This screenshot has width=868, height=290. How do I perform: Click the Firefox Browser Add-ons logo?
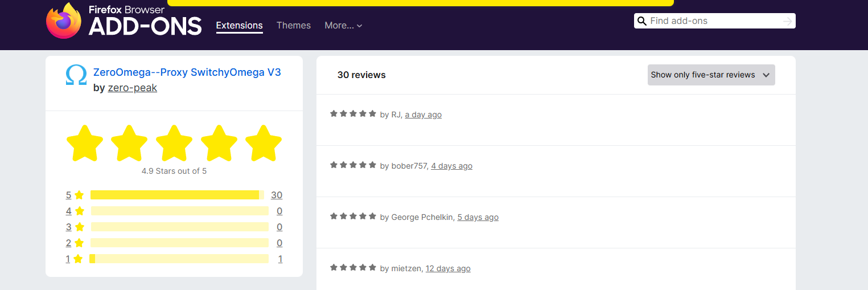coord(124,21)
